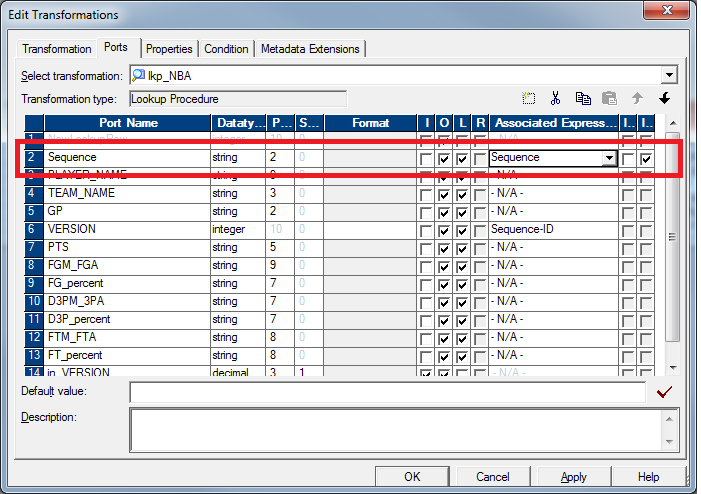Image resolution: width=701 pixels, height=494 pixels.
Task: Open the Select transformation dropdown
Action: (669, 75)
